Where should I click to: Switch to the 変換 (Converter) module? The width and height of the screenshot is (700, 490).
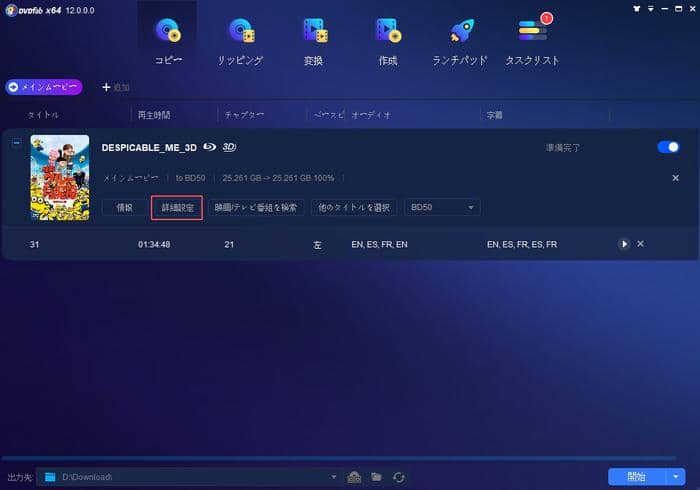click(313, 40)
